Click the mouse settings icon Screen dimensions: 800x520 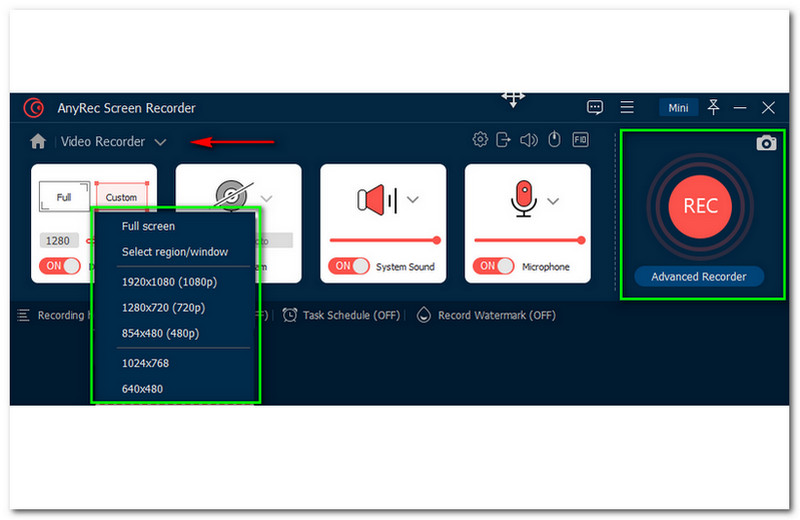[554, 139]
